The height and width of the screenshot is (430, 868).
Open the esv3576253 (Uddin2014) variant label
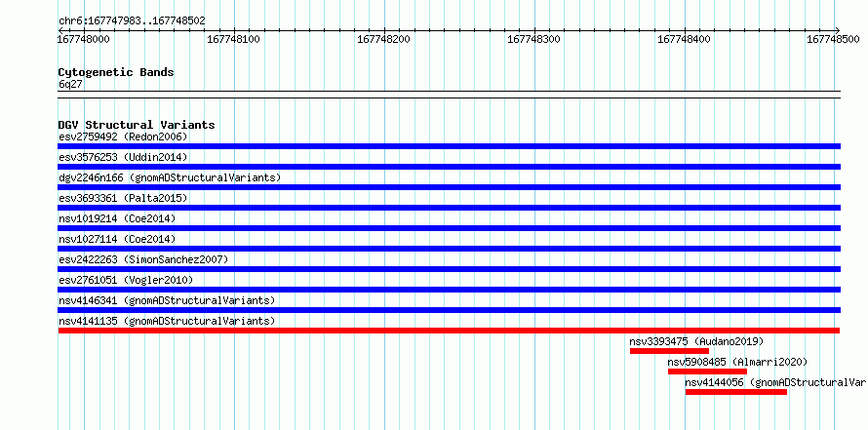tap(123, 157)
